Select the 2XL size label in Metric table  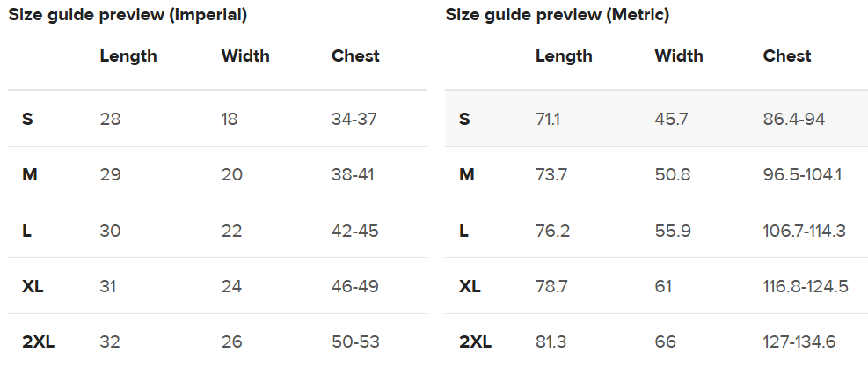pyautogui.click(x=475, y=342)
